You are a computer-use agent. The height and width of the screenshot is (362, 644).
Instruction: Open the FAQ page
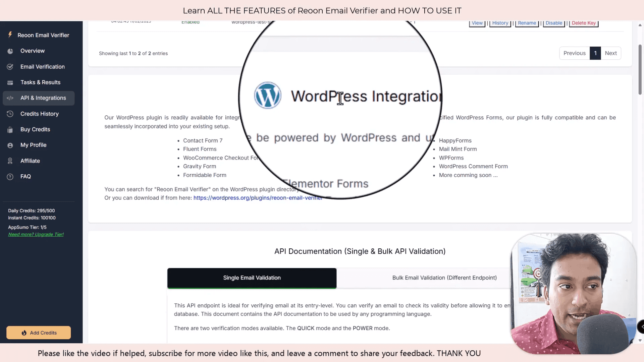point(39,177)
